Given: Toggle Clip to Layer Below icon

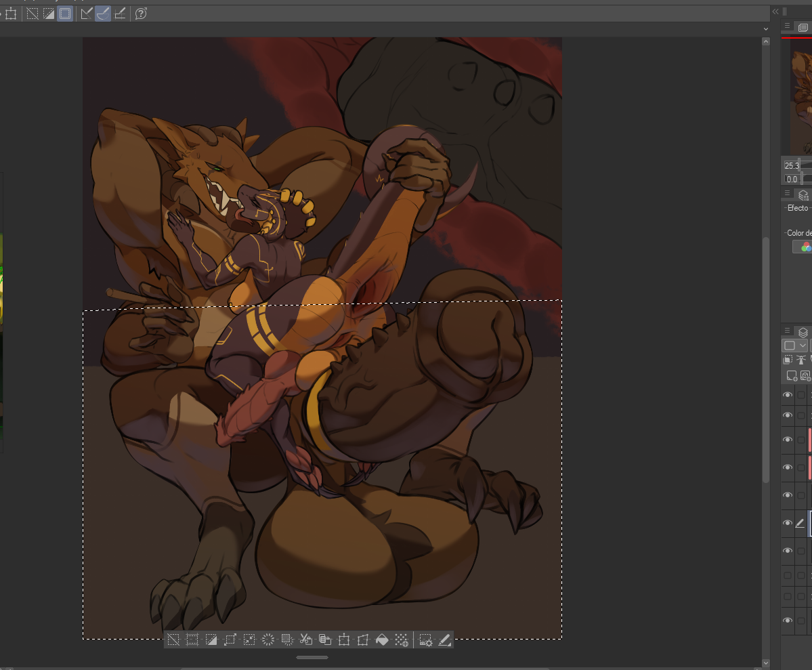Looking at the screenshot, I should 788,360.
